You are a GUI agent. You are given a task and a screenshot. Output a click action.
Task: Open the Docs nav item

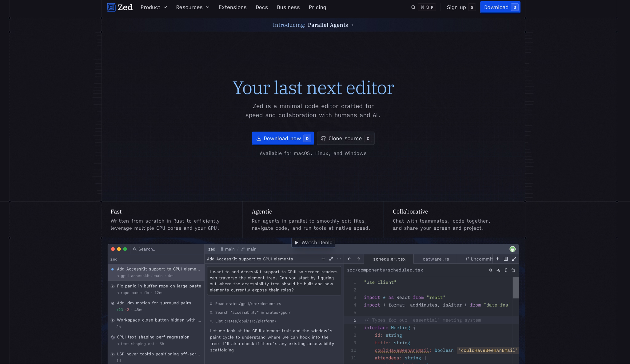pyautogui.click(x=262, y=7)
